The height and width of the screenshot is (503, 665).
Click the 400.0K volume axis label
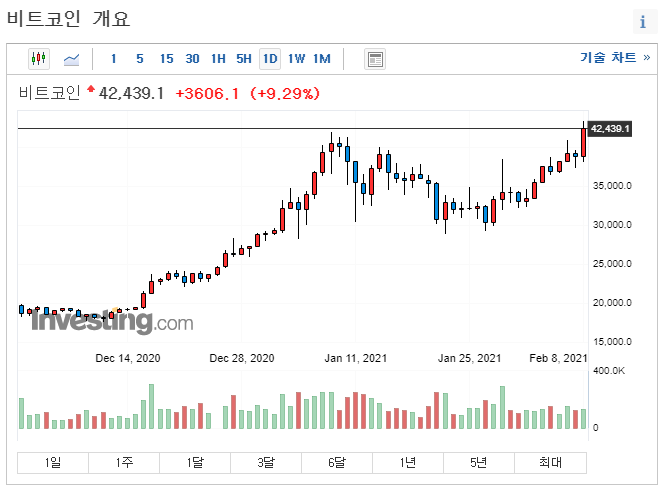pos(609,371)
